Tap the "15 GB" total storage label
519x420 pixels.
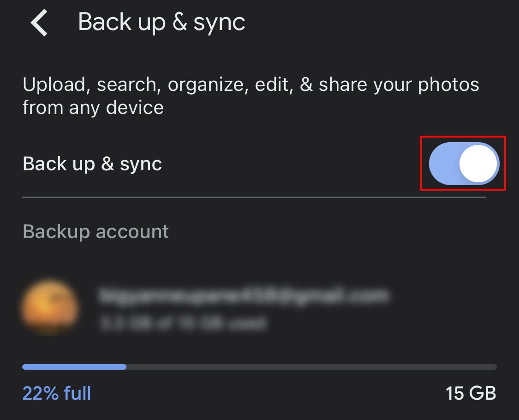[x=471, y=393]
